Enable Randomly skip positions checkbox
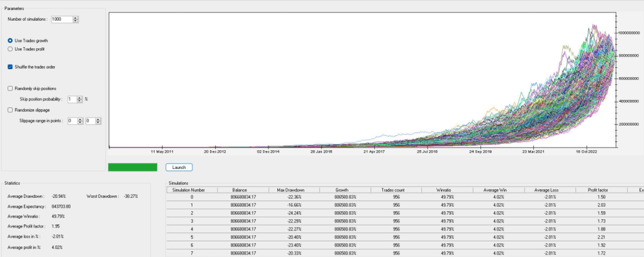644x257 pixels. (10, 89)
